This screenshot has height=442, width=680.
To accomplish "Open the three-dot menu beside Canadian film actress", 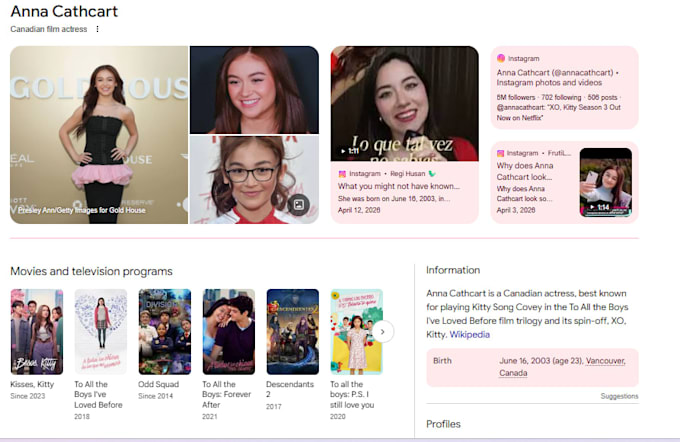I will click(x=97, y=29).
